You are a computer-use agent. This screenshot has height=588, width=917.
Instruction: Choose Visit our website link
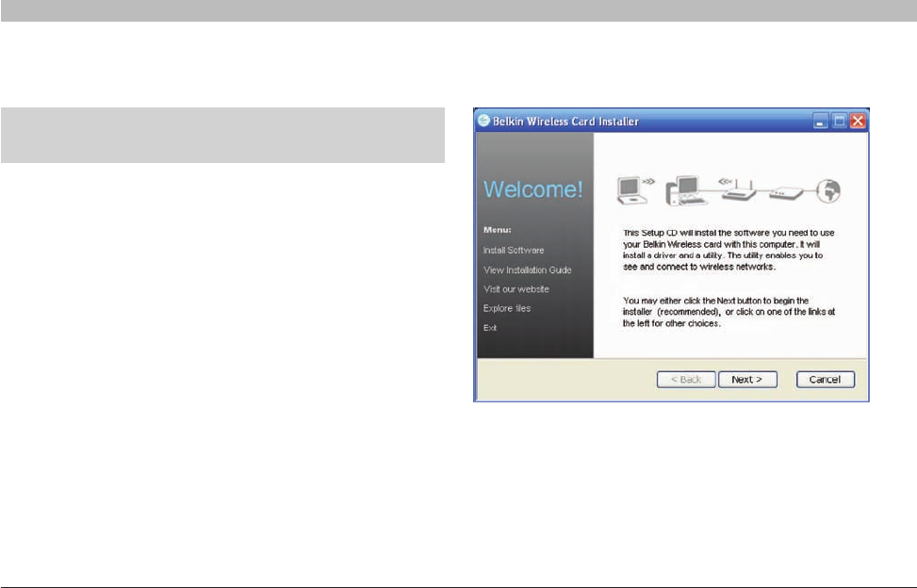click(x=516, y=289)
